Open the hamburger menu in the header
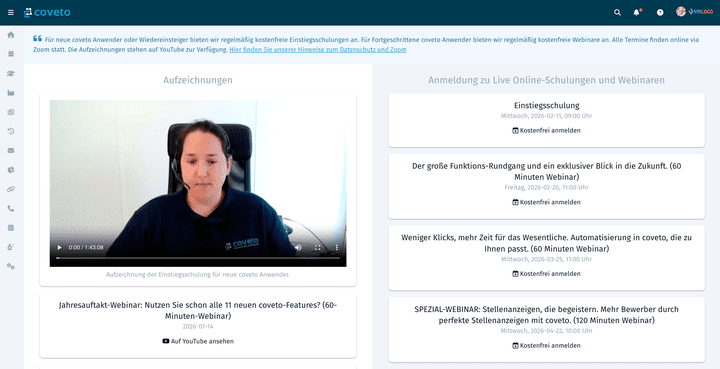 point(11,12)
